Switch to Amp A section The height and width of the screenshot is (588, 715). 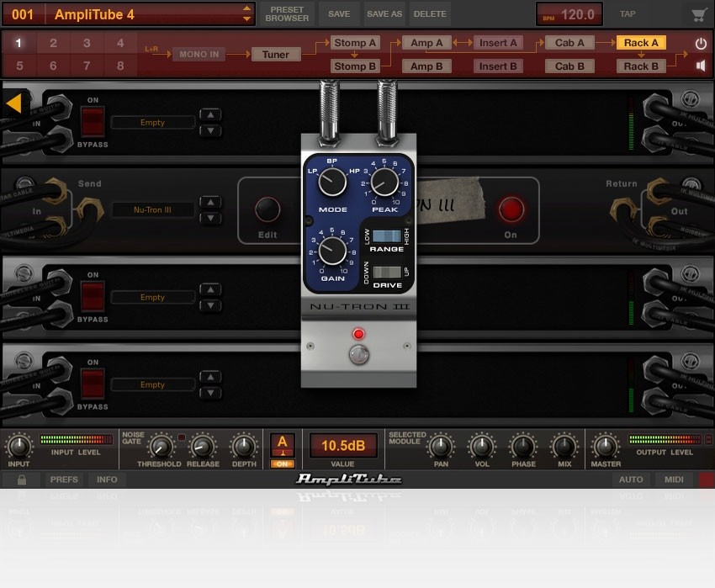click(426, 43)
